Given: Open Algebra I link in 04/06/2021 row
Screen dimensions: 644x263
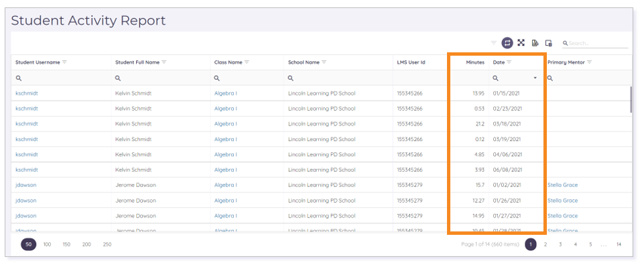Looking at the screenshot, I should pos(225,154).
